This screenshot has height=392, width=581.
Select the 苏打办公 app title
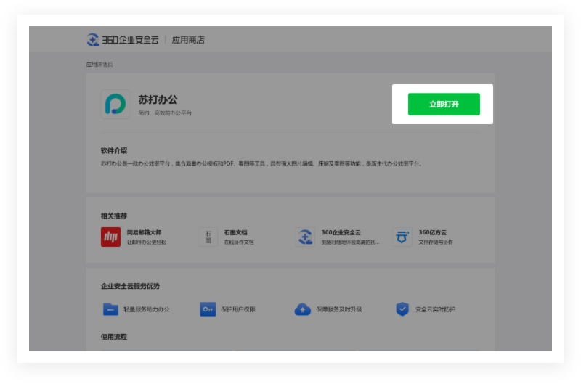pos(158,99)
